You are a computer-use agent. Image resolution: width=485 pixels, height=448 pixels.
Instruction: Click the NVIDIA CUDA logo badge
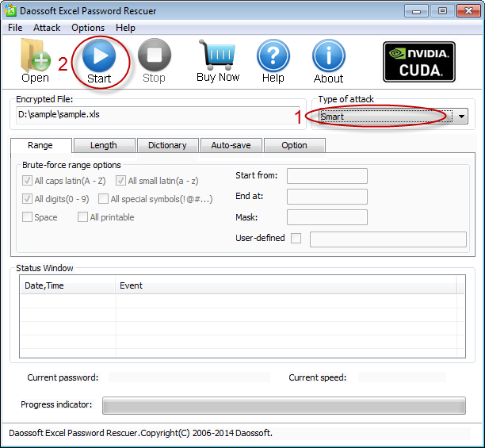click(x=418, y=62)
